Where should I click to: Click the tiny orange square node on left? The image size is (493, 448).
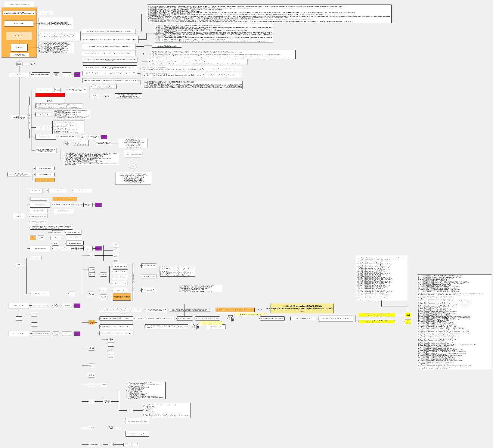(x=33, y=238)
